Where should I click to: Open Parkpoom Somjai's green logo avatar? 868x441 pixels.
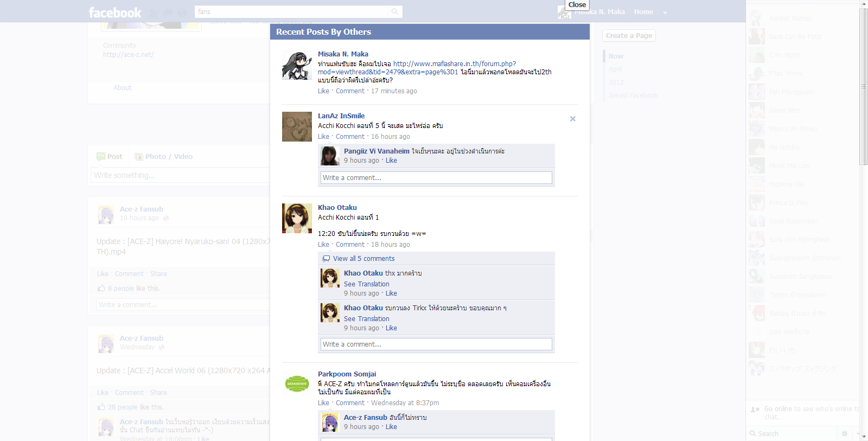[297, 384]
